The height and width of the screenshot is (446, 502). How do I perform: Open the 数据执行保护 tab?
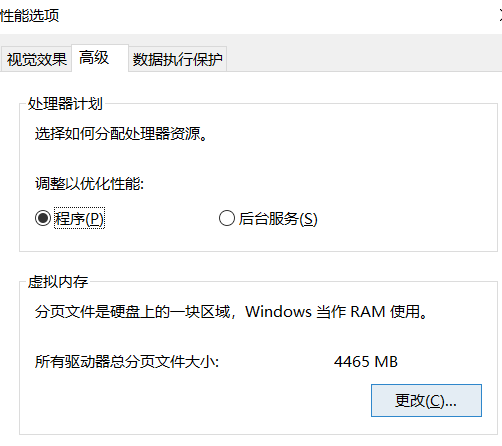(x=178, y=59)
